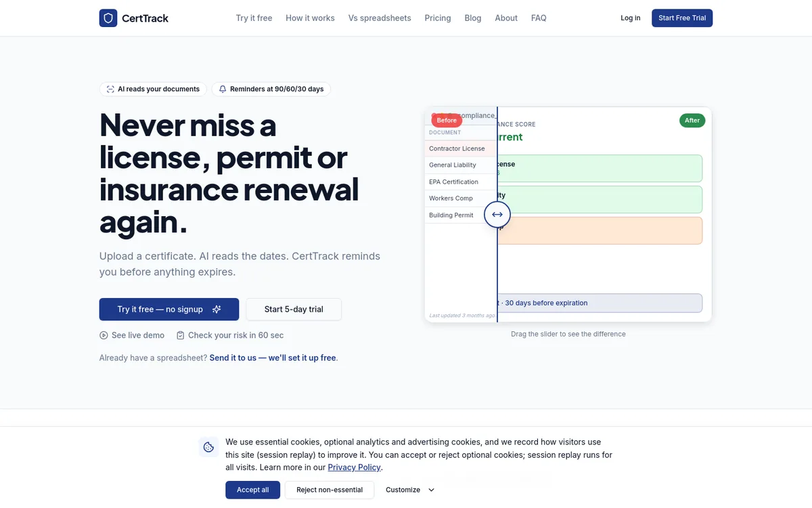Click the CertTrack brand name text
Screen dimensions: 812x508
pos(145,18)
